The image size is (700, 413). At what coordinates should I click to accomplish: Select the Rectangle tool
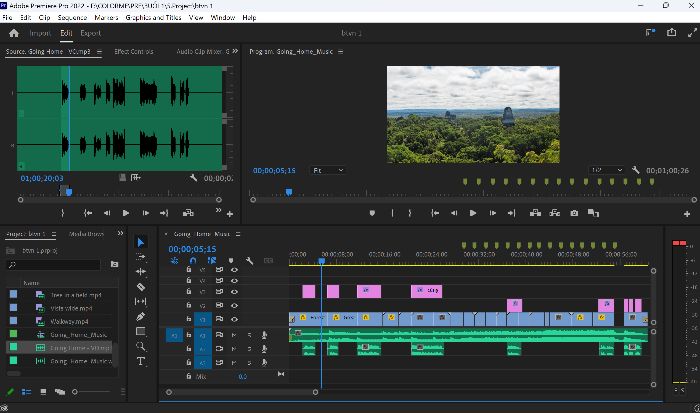pyautogui.click(x=141, y=331)
